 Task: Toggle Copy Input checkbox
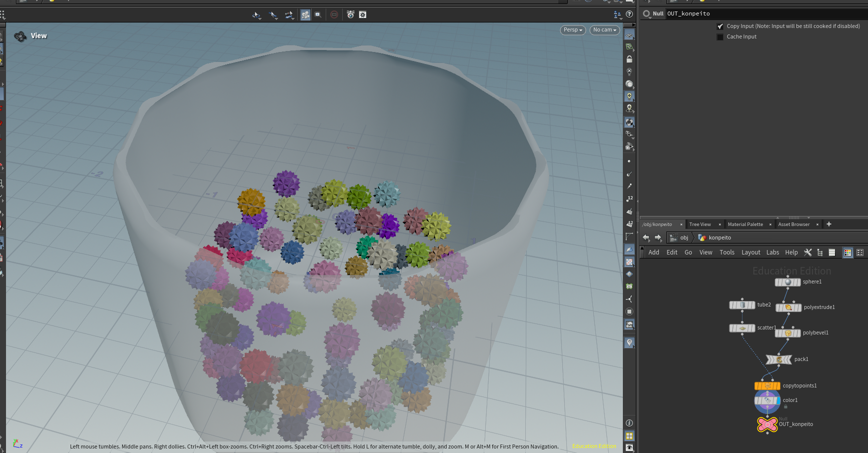click(x=720, y=26)
